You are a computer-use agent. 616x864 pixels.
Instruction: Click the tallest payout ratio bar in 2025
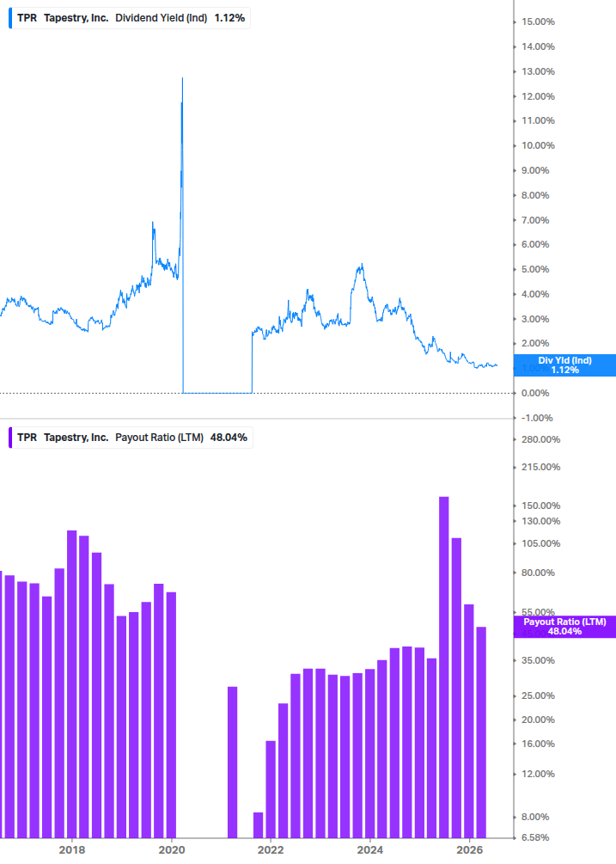pyautogui.click(x=443, y=667)
